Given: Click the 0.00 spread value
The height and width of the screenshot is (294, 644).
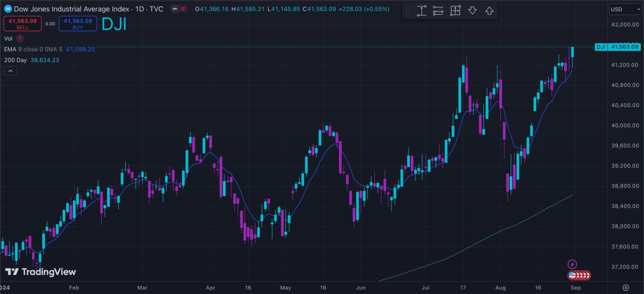Looking at the screenshot, I should (x=50, y=23).
